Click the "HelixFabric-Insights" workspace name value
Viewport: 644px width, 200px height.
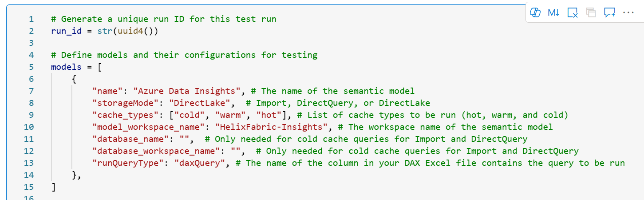coord(271,127)
